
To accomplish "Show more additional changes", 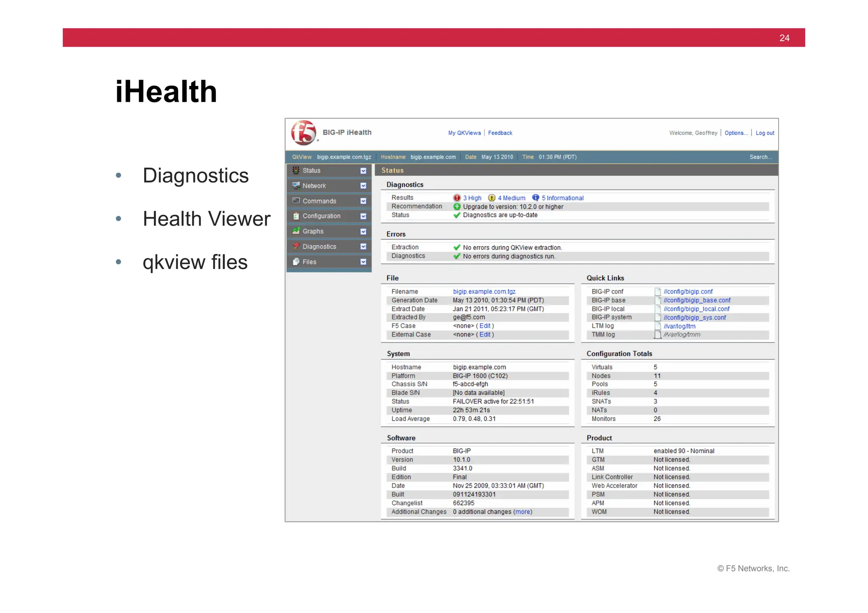I will [523, 512].
